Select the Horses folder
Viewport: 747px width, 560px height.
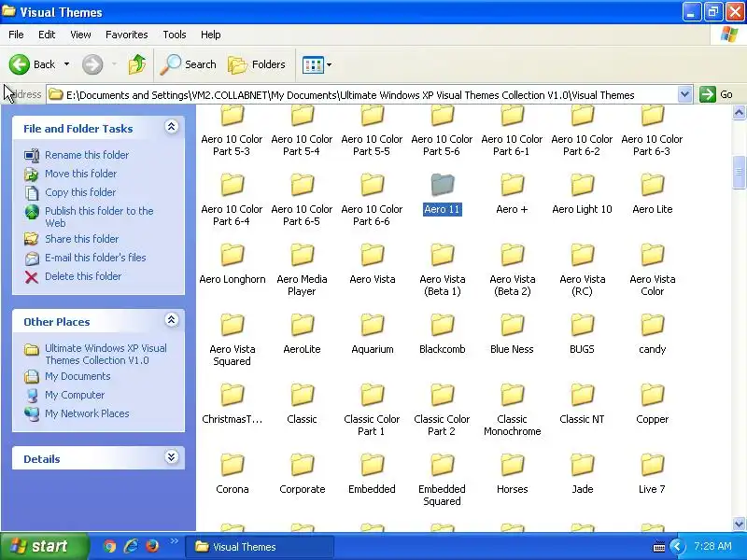512,475
